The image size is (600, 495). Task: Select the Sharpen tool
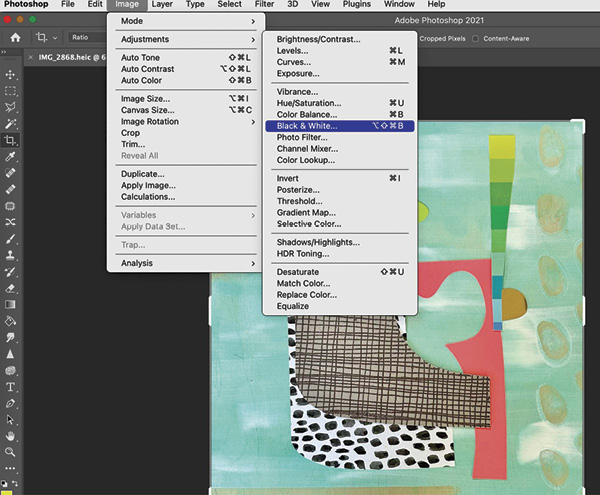(10, 354)
